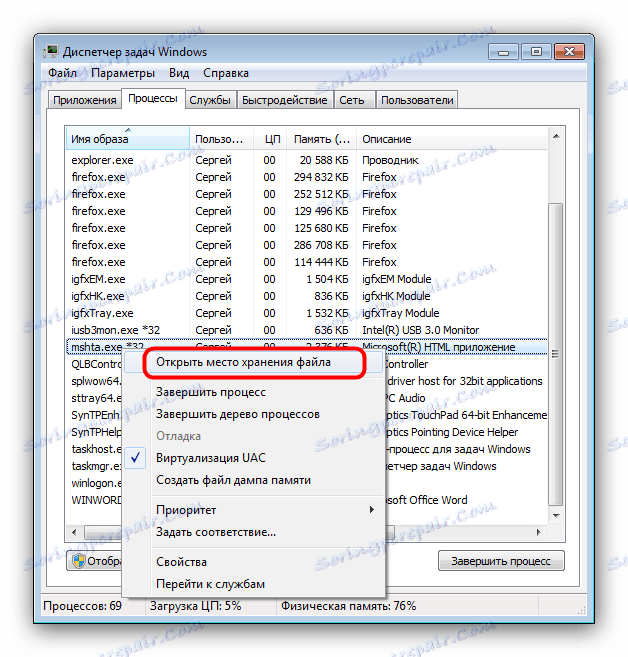Select firefox.exe row with 252 512 КБ

[x=307, y=194]
